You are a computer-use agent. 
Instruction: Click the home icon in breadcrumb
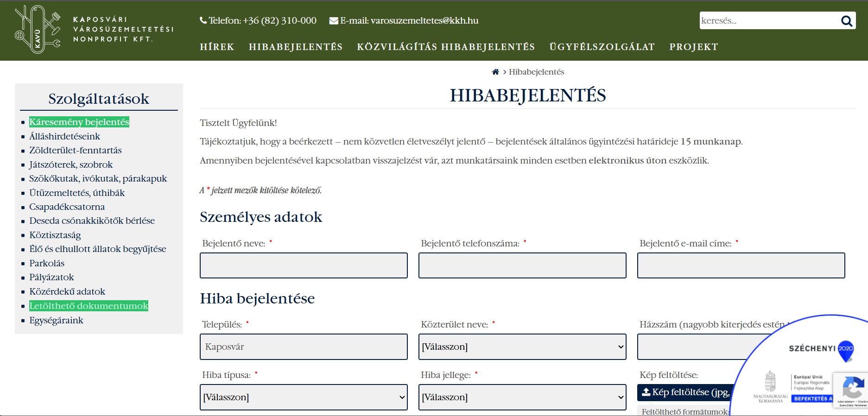(495, 72)
